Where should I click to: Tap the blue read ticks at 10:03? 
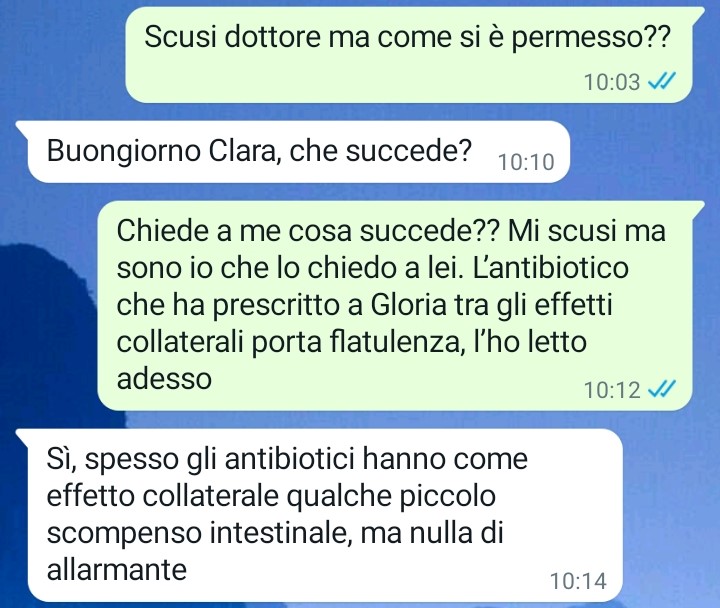coord(661,82)
